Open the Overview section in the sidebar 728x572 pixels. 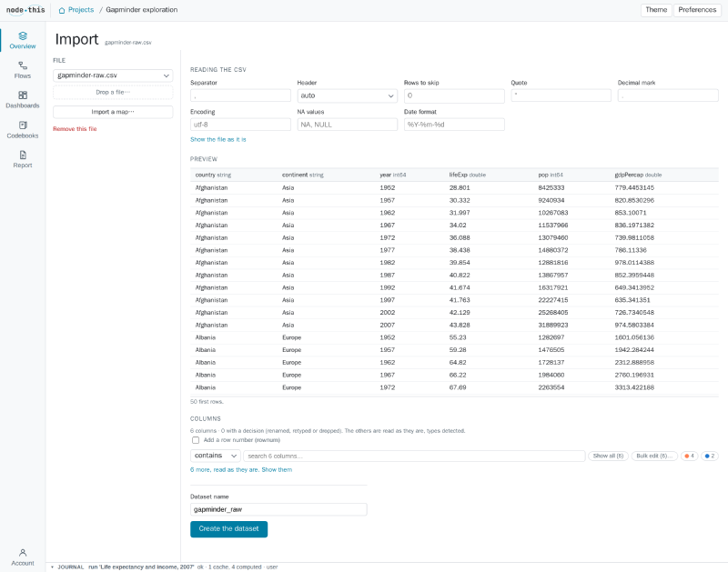(22, 40)
